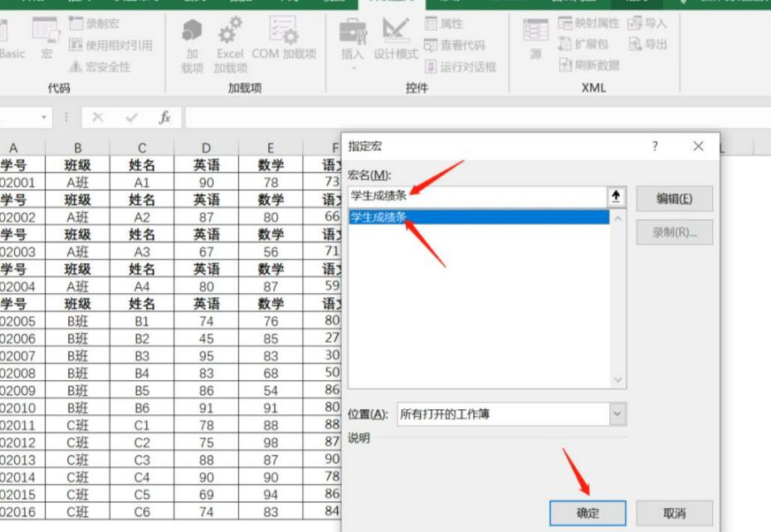Click the collapse dialog arrow beside macro name
Viewport: 771px width, 532px height.
(x=616, y=196)
